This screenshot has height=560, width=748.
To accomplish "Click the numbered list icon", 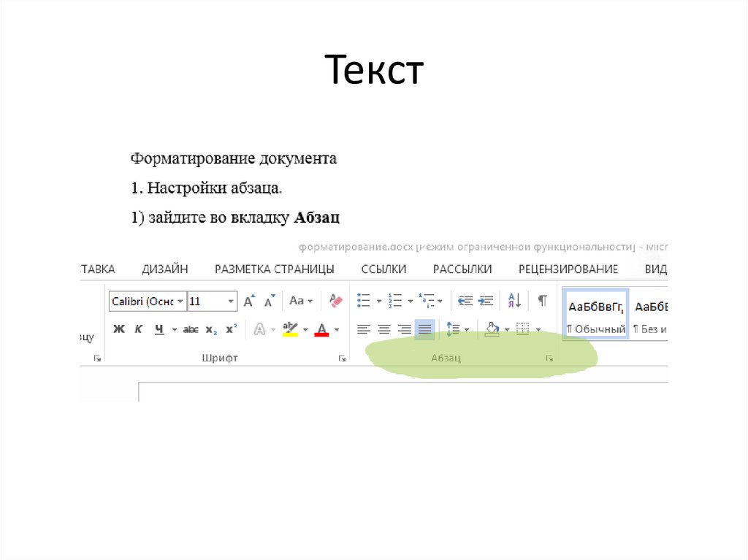I will click(395, 301).
